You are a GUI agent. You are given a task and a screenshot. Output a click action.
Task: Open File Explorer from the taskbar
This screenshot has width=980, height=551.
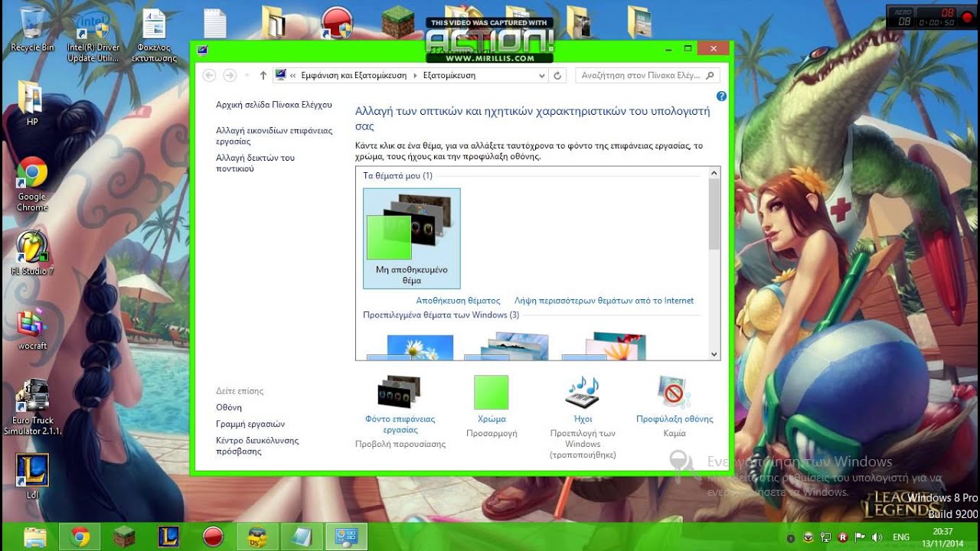[x=35, y=536]
